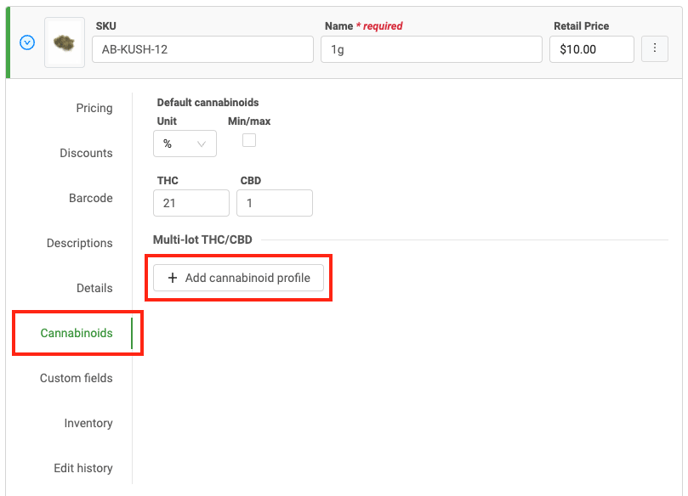Click the SKU field AB-KUSH-12
The width and height of the screenshot is (688, 496).
[202, 50]
